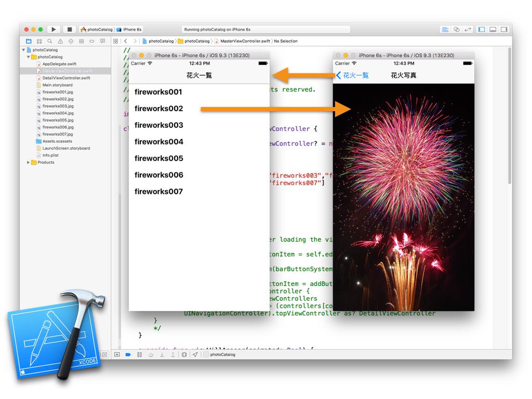
Task: Select fireworks001.jpg in the navigator
Action: (58, 92)
